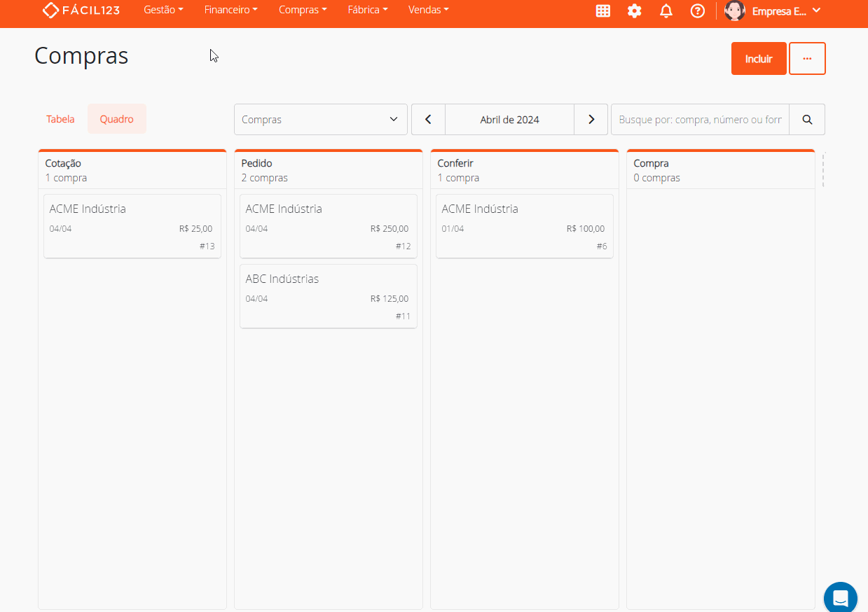This screenshot has width=868, height=612.
Task: Open notifications bell icon
Action: (x=666, y=11)
